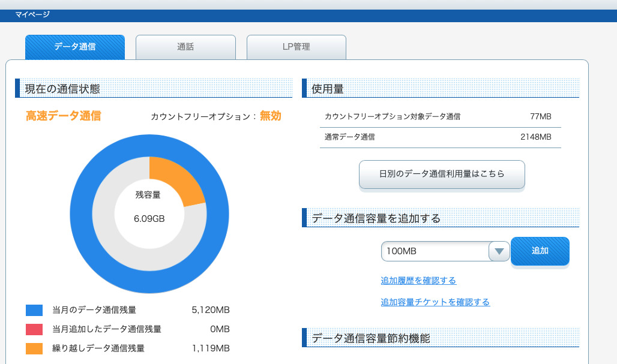Click the blue 当月のデータ通信残量 legend swatch

click(x=34, y=310)
